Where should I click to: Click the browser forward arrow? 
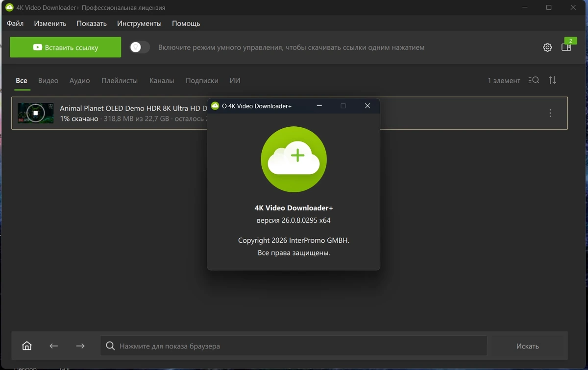pyautogui.click(x=80, y=346)
